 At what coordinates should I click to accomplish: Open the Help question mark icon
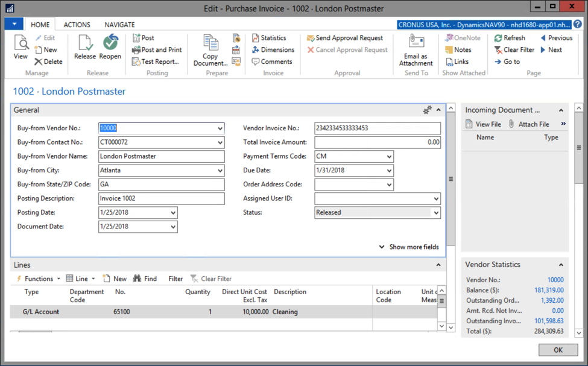[578, 24]
